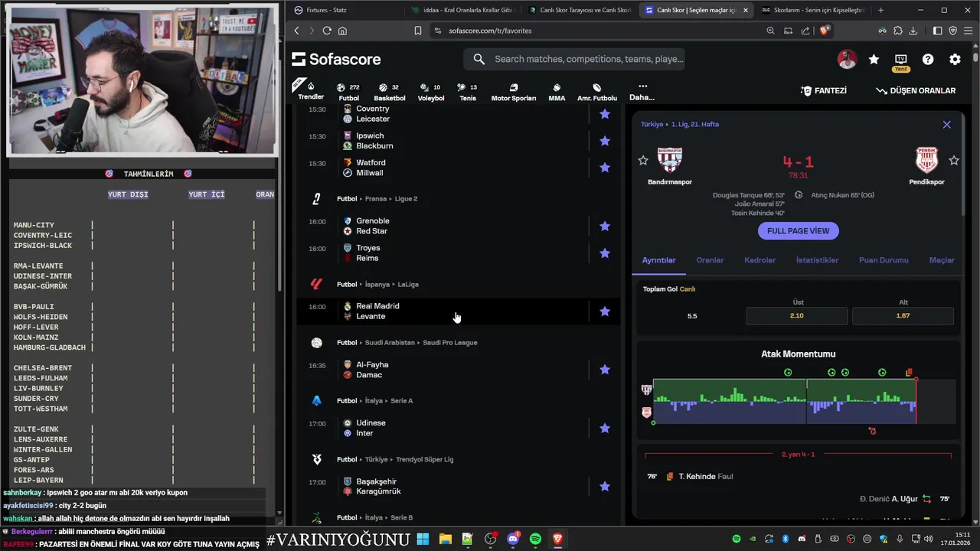The height and width of the screenshot is (551, 980).
Task: Unfavorite the Grenoble vs Red Star match
Action: click(x=605, y=226)
